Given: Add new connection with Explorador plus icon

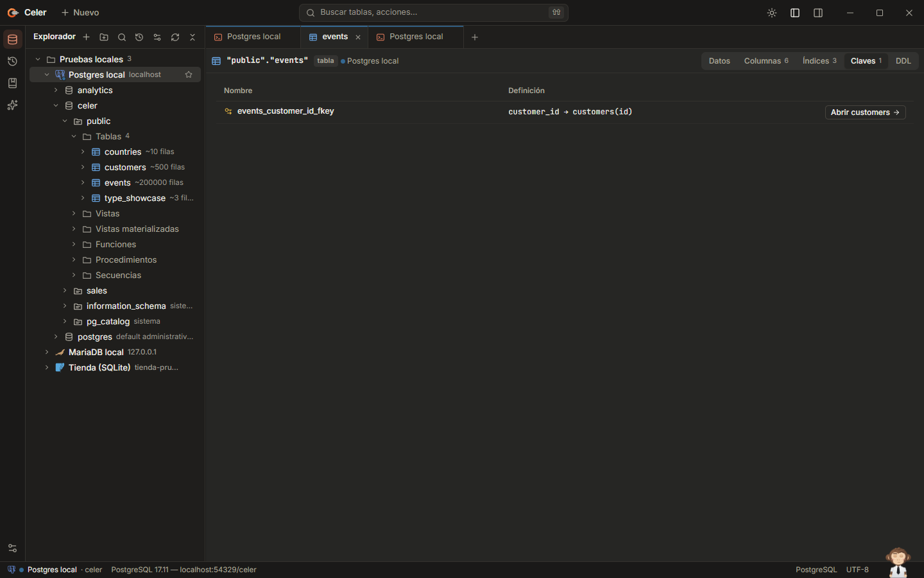Looking at the screenshot, I should 86,37.
